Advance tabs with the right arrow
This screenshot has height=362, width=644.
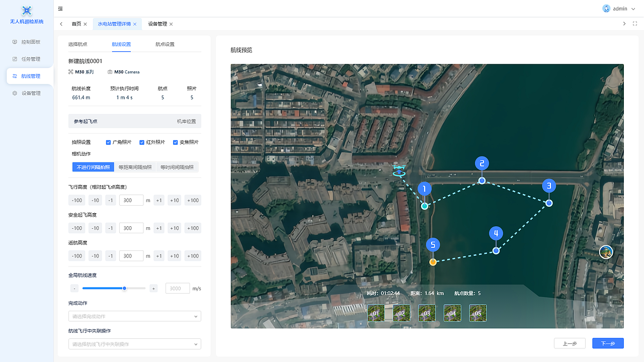click(624, 24)
